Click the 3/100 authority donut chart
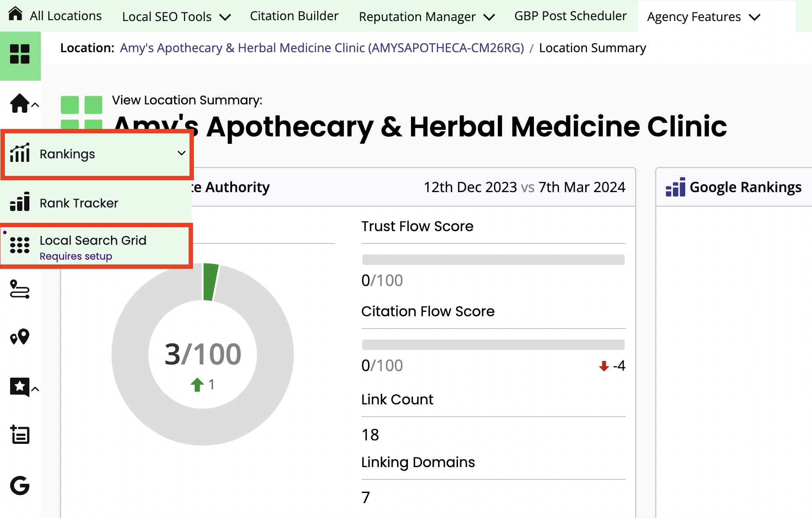Viewport: 812px width, 518px height. pos(203,354)
